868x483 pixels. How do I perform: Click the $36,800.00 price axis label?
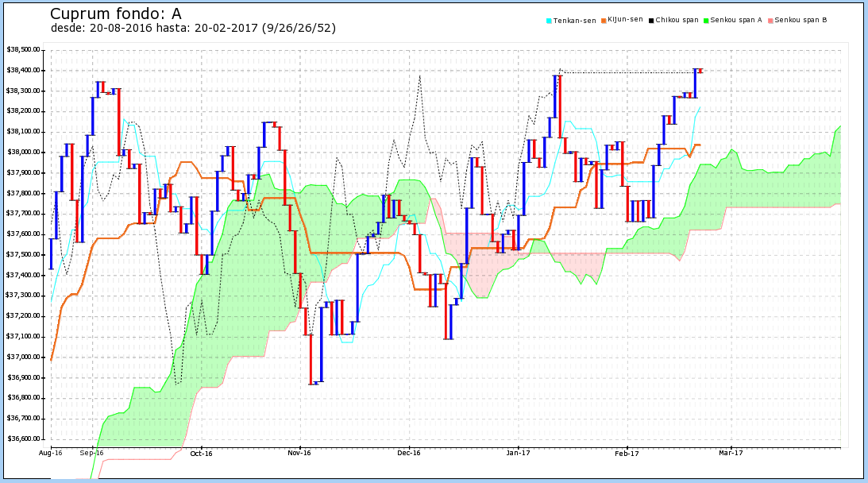tap(23, 398)
